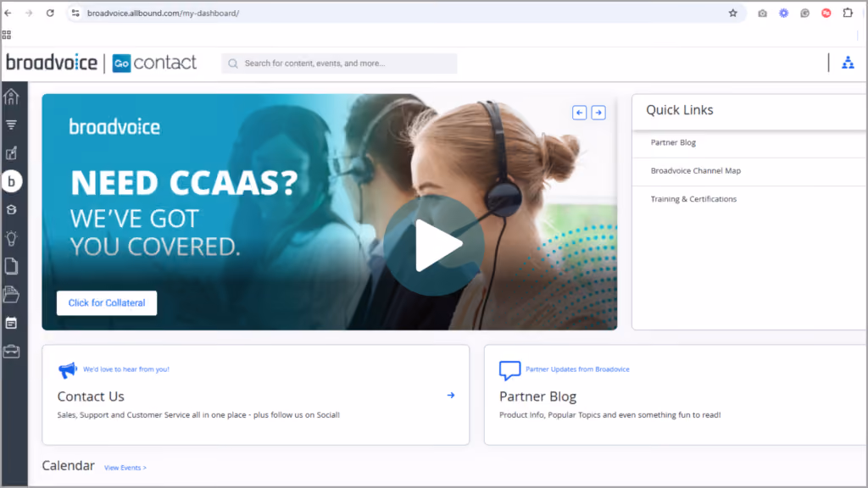Click the megaphone icon on Contact Us card

point(68,369)
